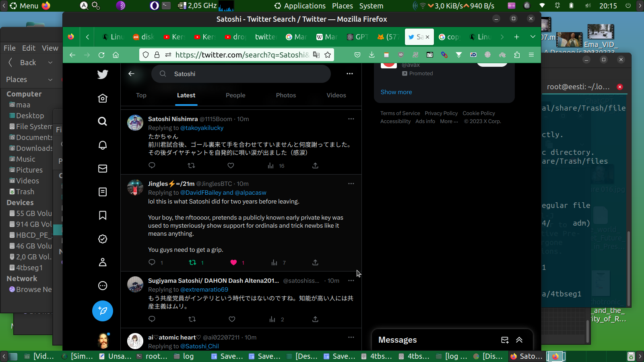The height and width of the screenshot is (362, 644).
Task: Retweet Satoshi Nishimra's tweet
Action: [x=191, y=165]
